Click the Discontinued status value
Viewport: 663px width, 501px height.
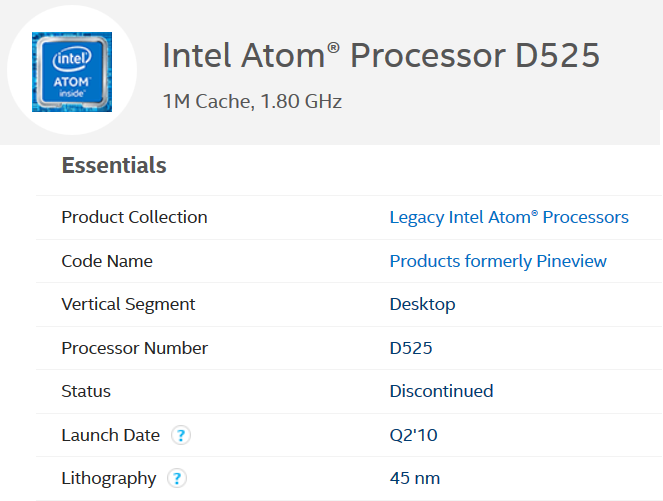[441, 391]
